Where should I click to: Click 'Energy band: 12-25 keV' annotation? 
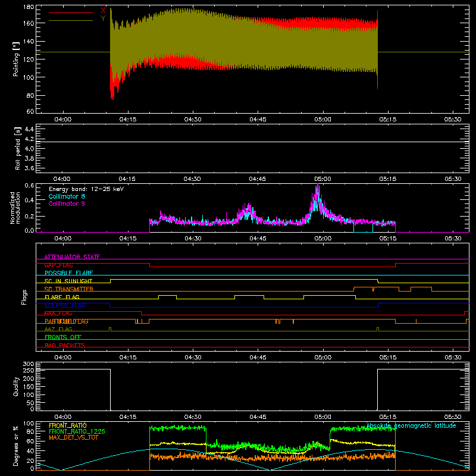click(x=86, y=189)
